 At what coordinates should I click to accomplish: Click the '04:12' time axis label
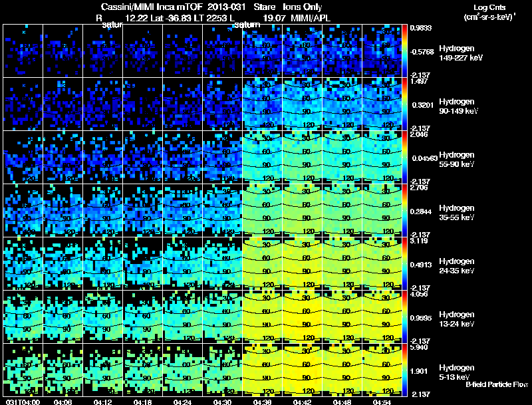click(102, 402)
